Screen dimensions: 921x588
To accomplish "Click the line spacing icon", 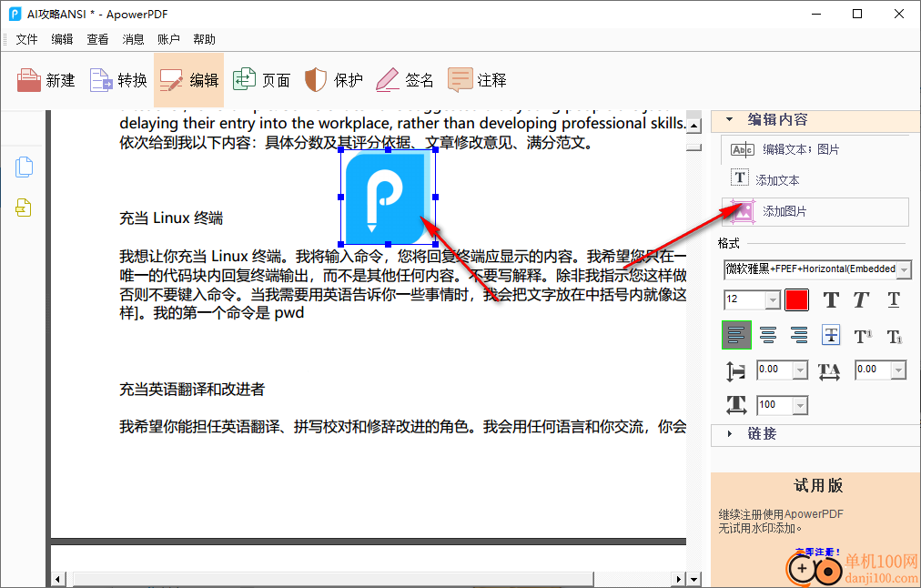I will [736, 370].
